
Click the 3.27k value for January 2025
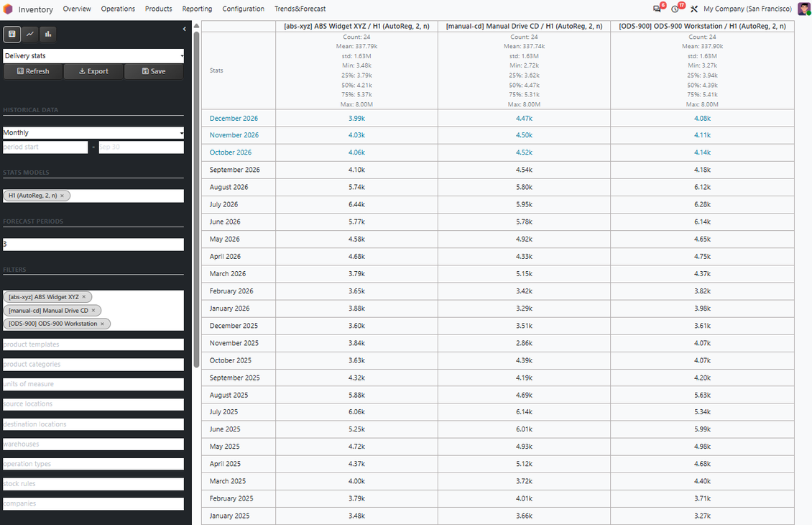pos(702,516)
